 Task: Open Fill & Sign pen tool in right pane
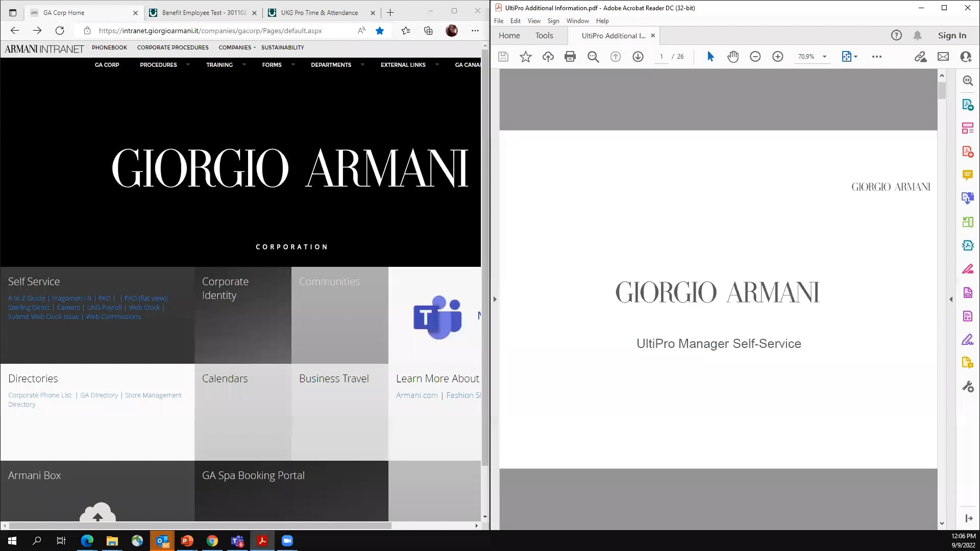tap(968, 340)
